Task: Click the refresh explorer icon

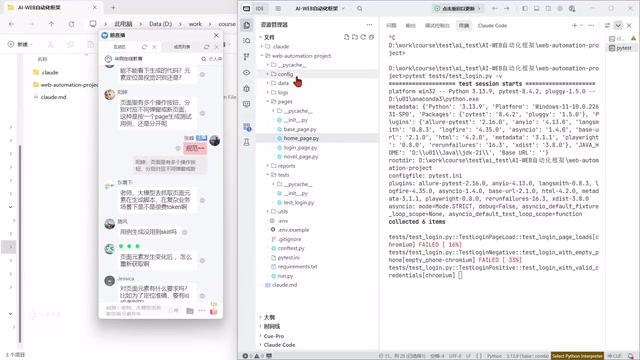Action: [363, 37]
